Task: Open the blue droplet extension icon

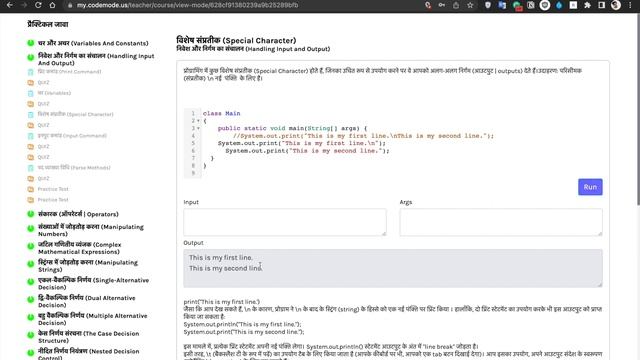Action: (559, 5)
